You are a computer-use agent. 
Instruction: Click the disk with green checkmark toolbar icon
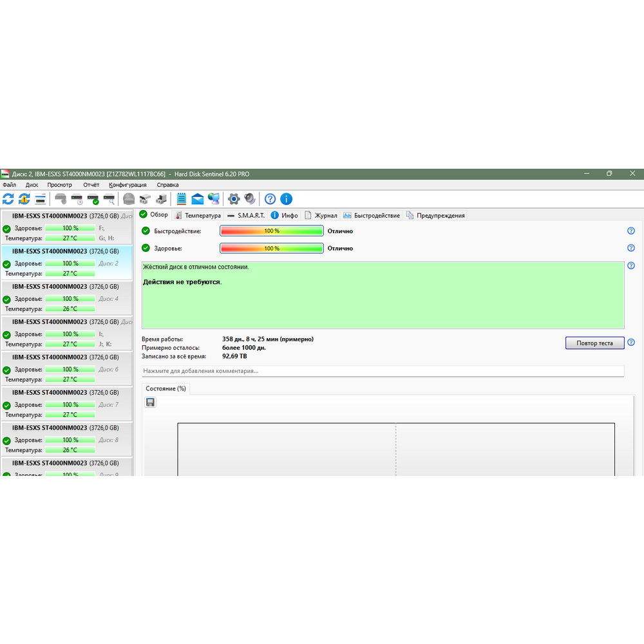click(93, 200)
